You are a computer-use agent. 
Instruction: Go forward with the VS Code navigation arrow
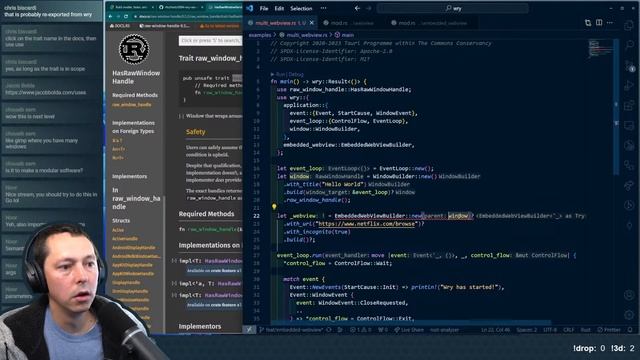pyautogui.click(x=369, y=8)
